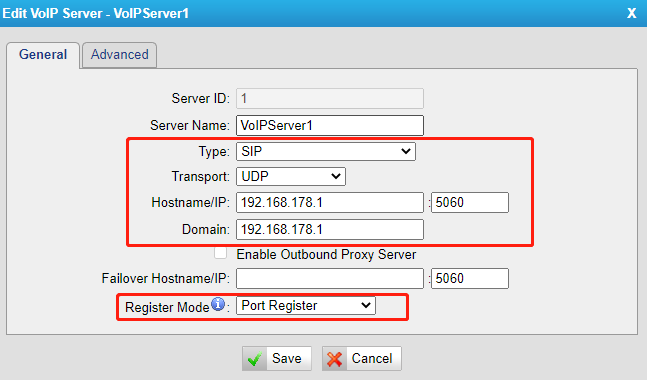Viewport: 647px width, 380px height.
Task: Click the Failover Hostname/IP label
Action: click(165, 279)
